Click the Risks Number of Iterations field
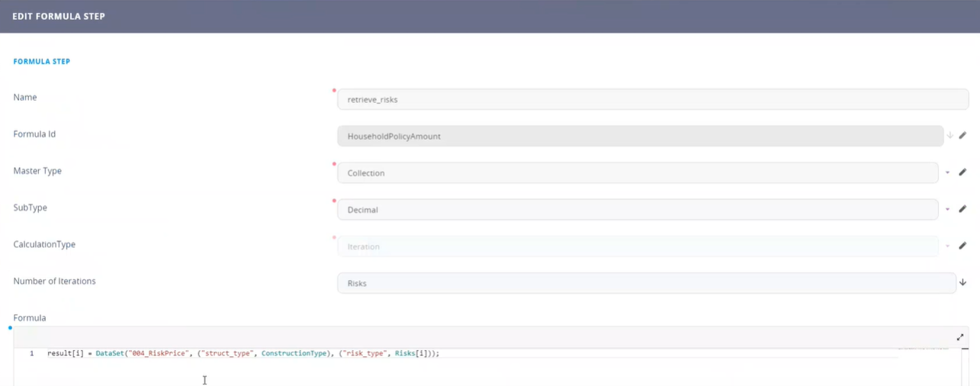Screen dimensions: 980x386 [645, 283]
